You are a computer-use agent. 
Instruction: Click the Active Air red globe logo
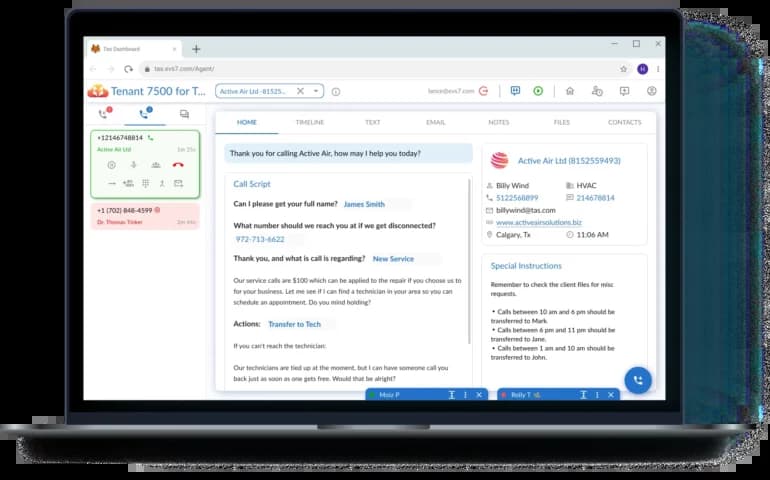click(499, 160)
